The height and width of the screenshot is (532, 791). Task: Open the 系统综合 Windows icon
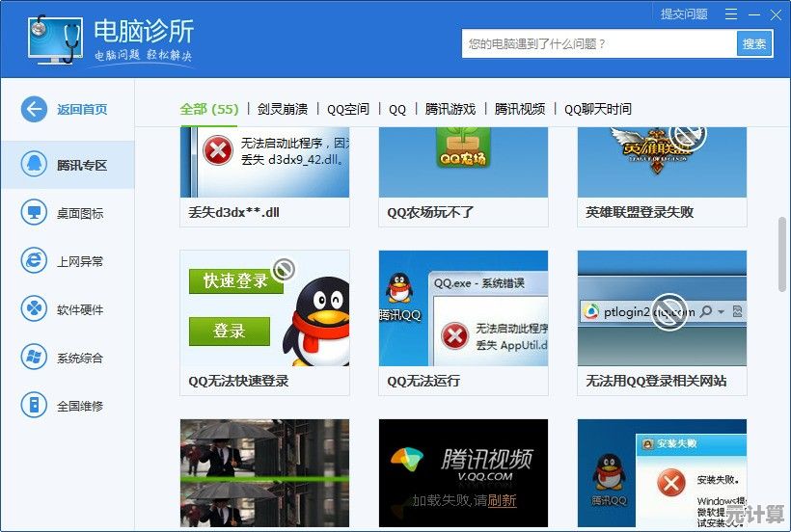tap(34, 358)
